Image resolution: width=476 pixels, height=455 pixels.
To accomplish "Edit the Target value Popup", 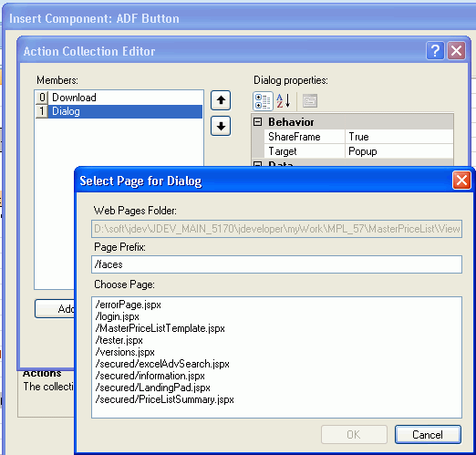I will [x=399, y=151].
